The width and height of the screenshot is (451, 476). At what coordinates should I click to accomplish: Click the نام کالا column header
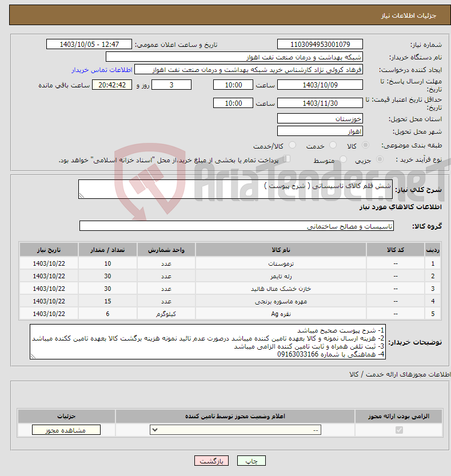(x=281, y=250)
